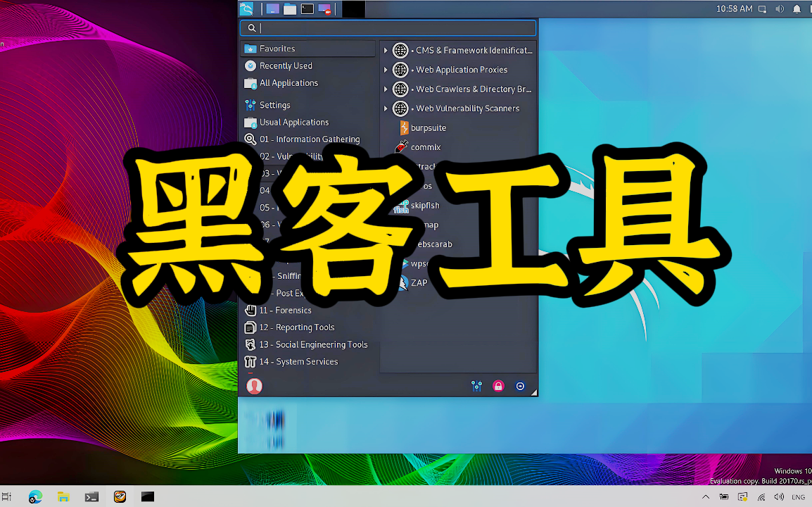
Task: Select 01 - Information Gathering category
Action: pyautogui.click(x=308, y=139)
